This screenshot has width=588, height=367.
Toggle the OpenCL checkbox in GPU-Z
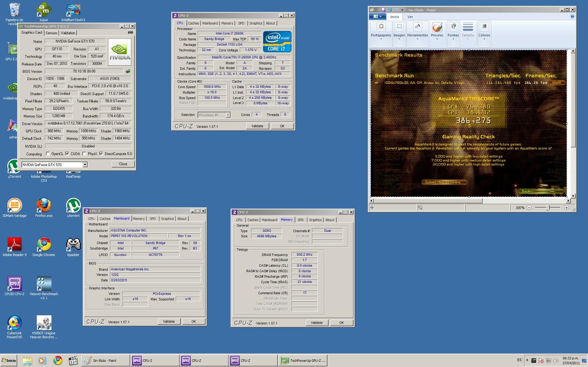[48, 154]
